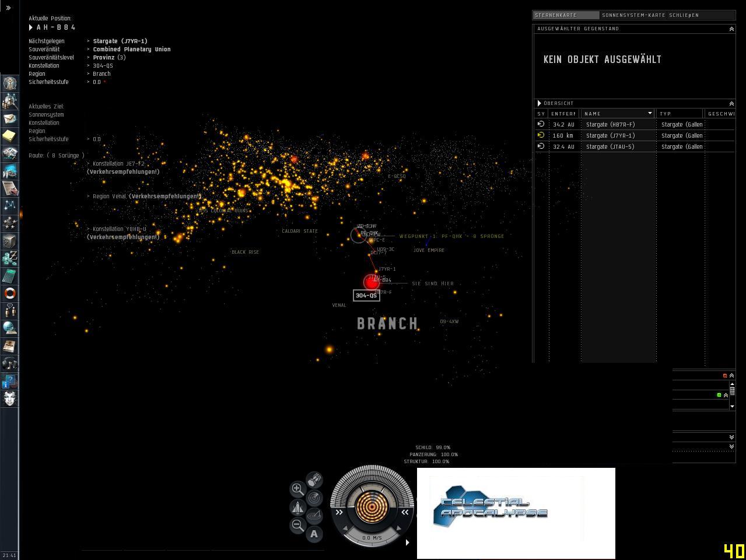Open the green calculator icon

tap(10, 275)
